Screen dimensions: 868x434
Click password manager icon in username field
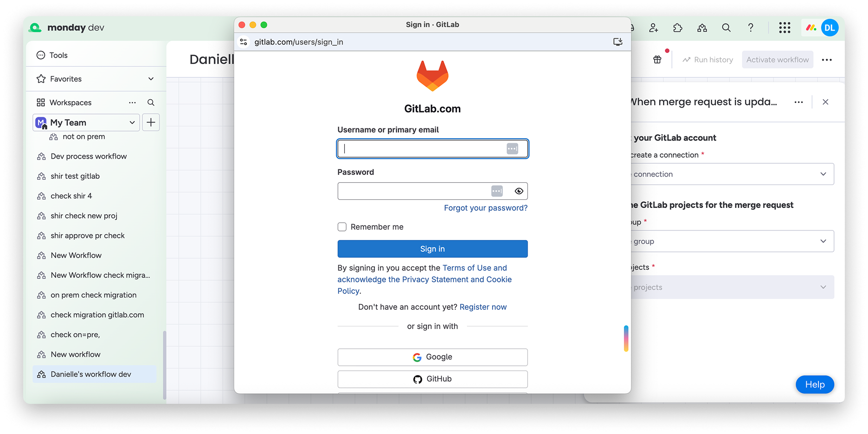(x=512, y=149)
